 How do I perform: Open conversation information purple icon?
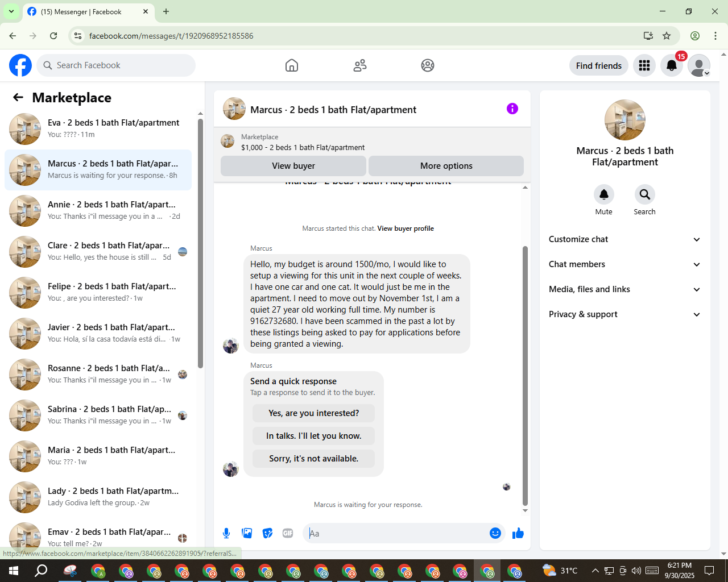(512, 109)
